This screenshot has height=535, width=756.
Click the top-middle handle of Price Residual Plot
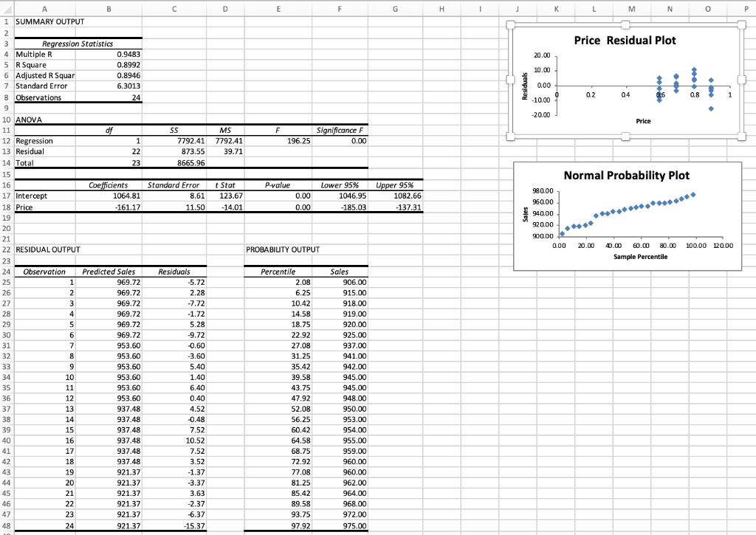click(625, 24)
